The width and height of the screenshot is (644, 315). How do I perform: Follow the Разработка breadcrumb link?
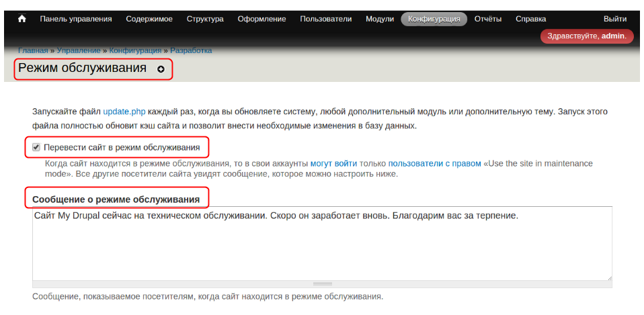tap(191, 50)
